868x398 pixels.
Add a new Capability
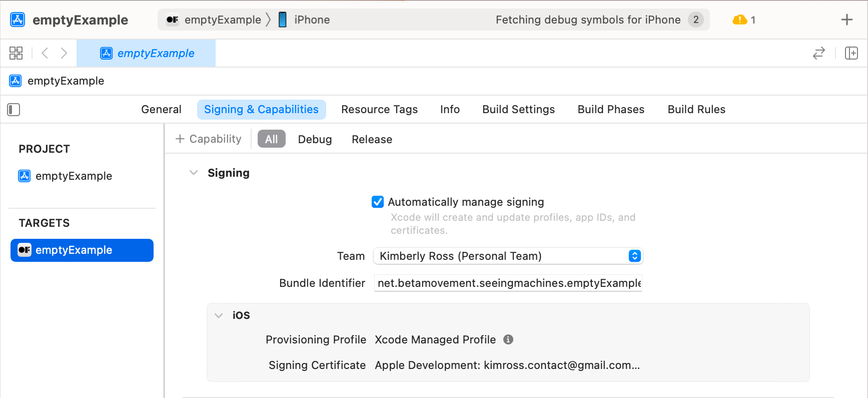click(209, 139)
